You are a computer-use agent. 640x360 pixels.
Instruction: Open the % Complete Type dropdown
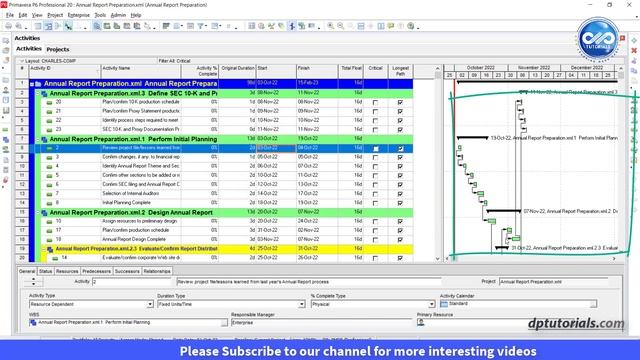[x=431, y=304]
